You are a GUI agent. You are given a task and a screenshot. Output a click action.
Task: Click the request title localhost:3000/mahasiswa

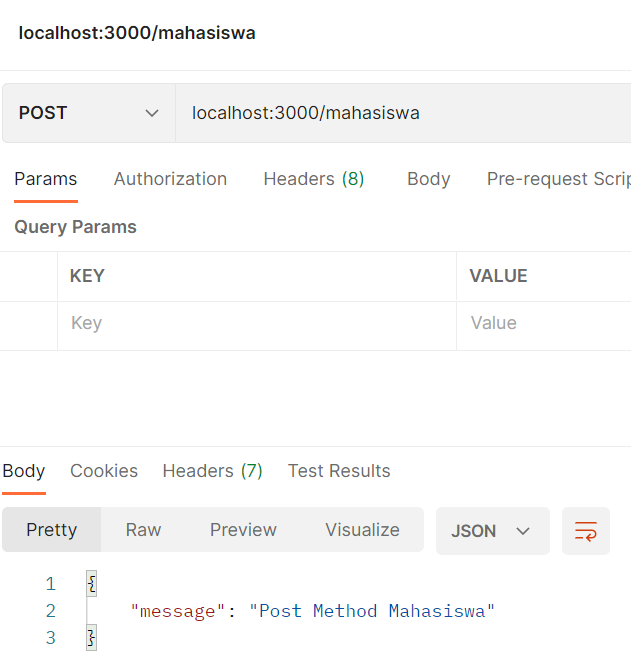pyautogui.click(x=137, y=33)
